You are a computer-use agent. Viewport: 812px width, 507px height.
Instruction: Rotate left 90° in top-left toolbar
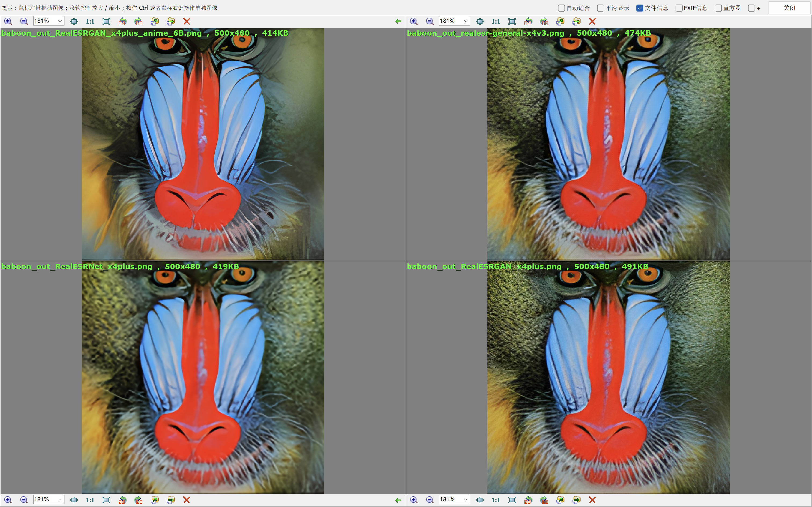click(122, 21)
